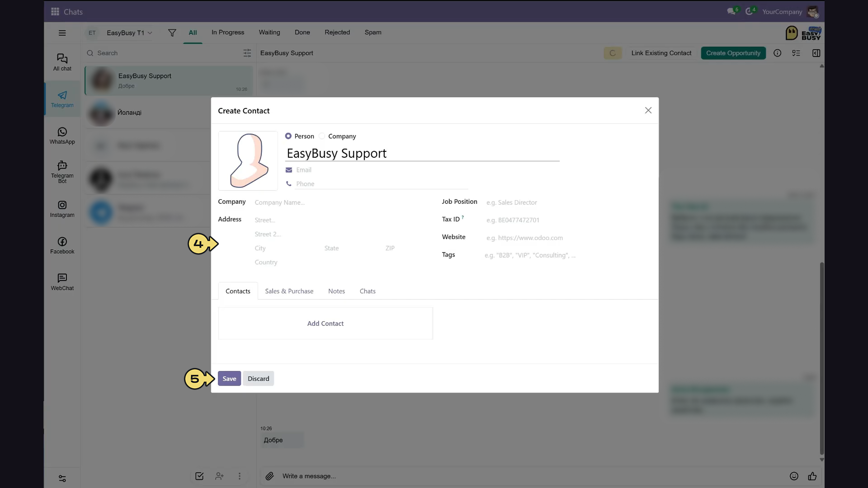The image size is (868, 488).
Task: Open the task list icon in chat header
Action: [797, 53]
